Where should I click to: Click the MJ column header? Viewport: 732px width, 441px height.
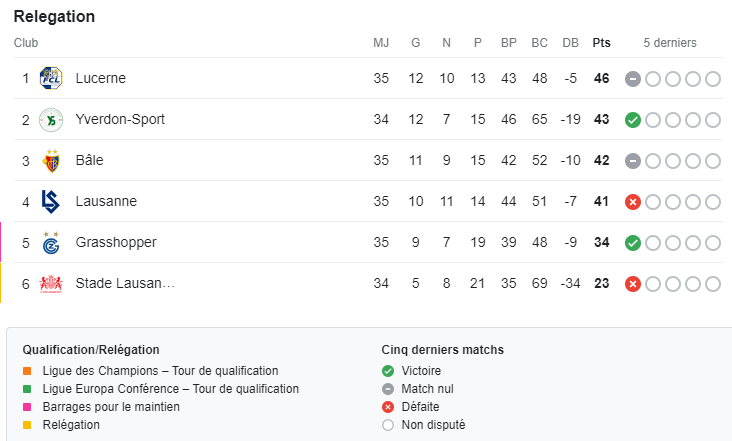point(381,43)
